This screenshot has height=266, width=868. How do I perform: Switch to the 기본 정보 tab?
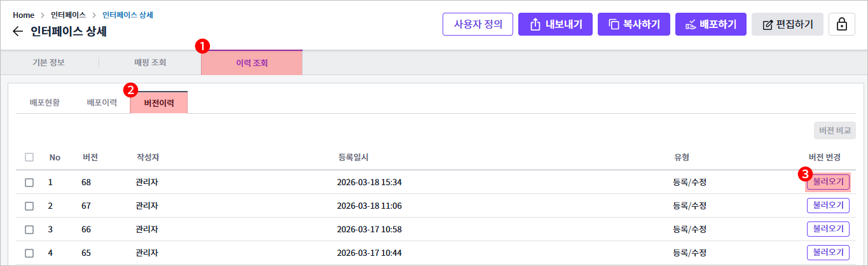[49, 62]
